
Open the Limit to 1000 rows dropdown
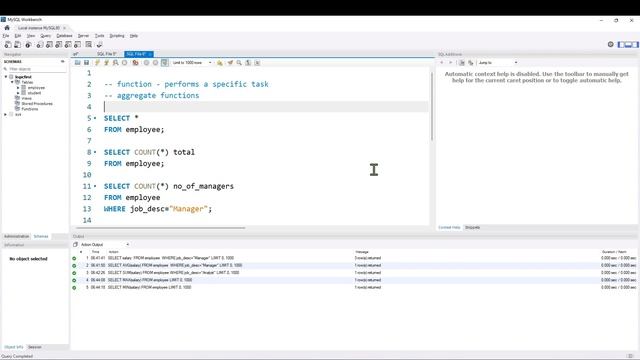tap(192, 62)
